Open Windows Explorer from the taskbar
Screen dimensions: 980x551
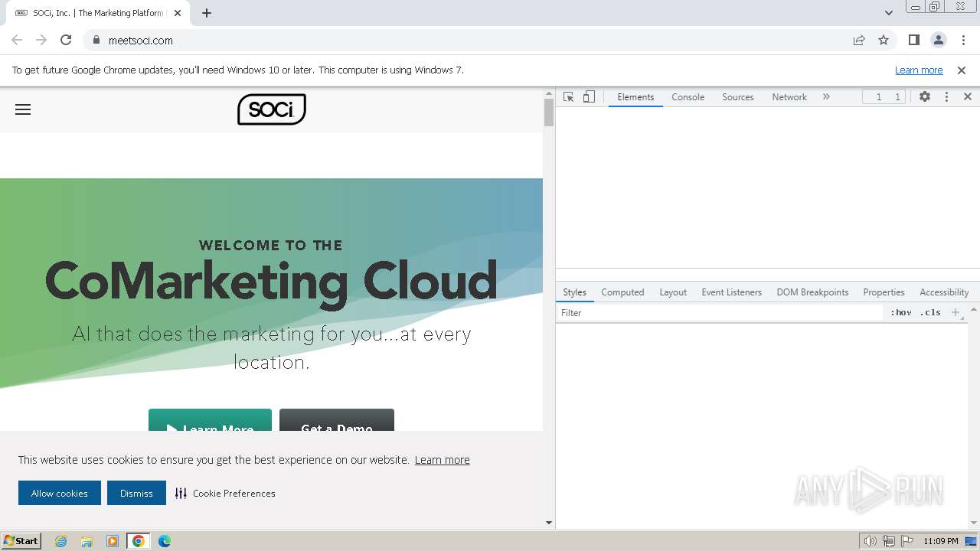[87, 541]
